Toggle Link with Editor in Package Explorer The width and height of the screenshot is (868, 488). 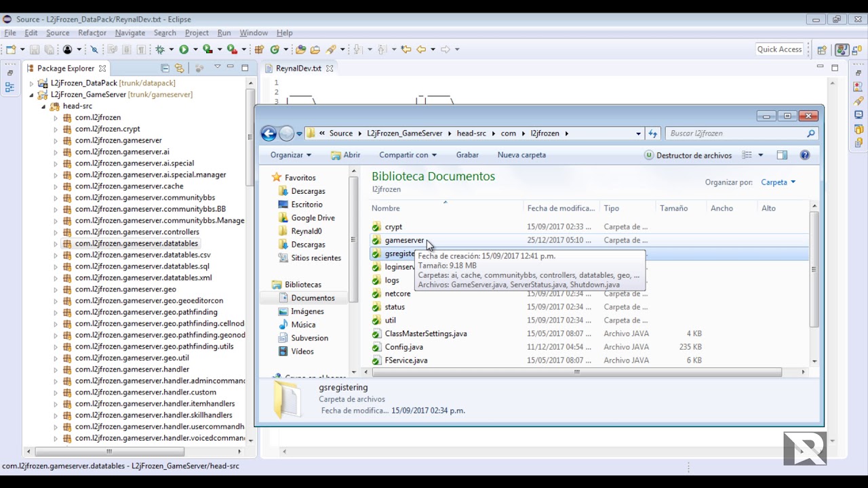[179, 68]
